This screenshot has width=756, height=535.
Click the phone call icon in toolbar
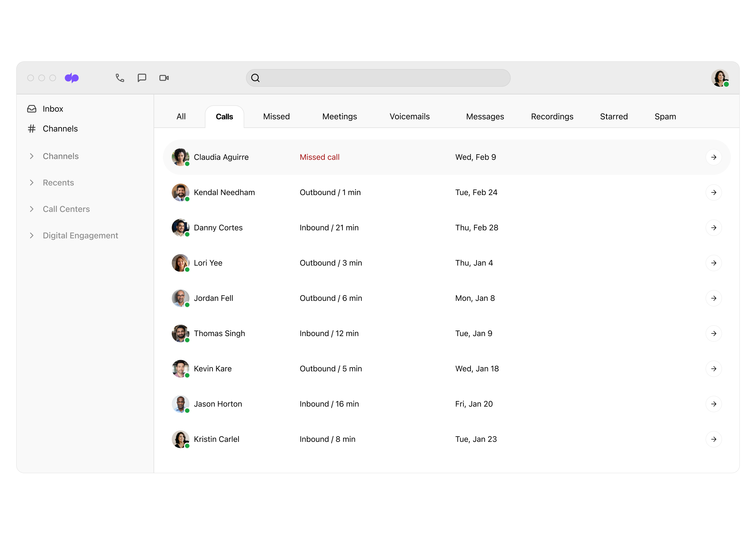point(120,78)
